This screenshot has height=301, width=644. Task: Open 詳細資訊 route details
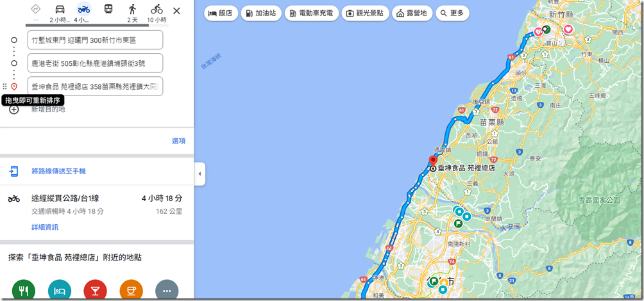[x=45, y=227]
